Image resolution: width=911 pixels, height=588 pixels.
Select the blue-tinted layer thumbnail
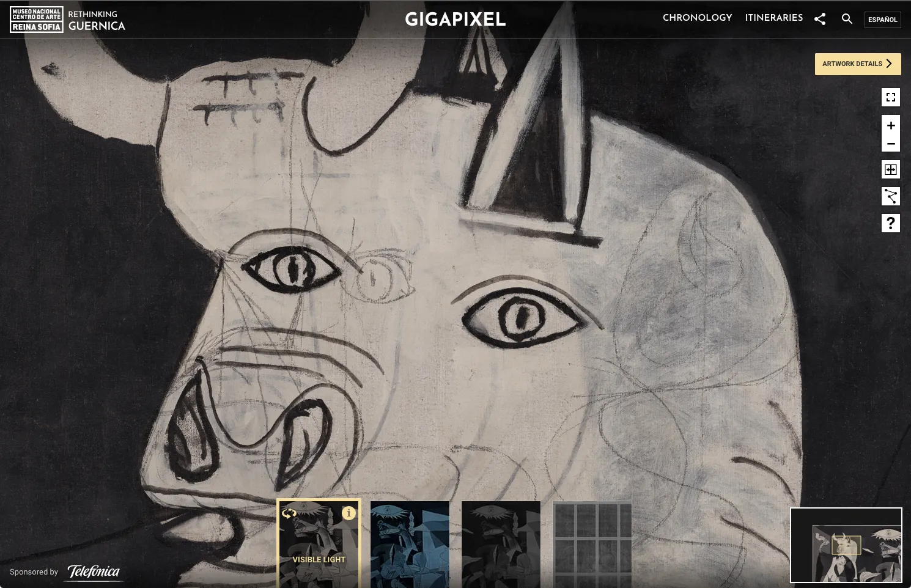click(x=410, y=545)
